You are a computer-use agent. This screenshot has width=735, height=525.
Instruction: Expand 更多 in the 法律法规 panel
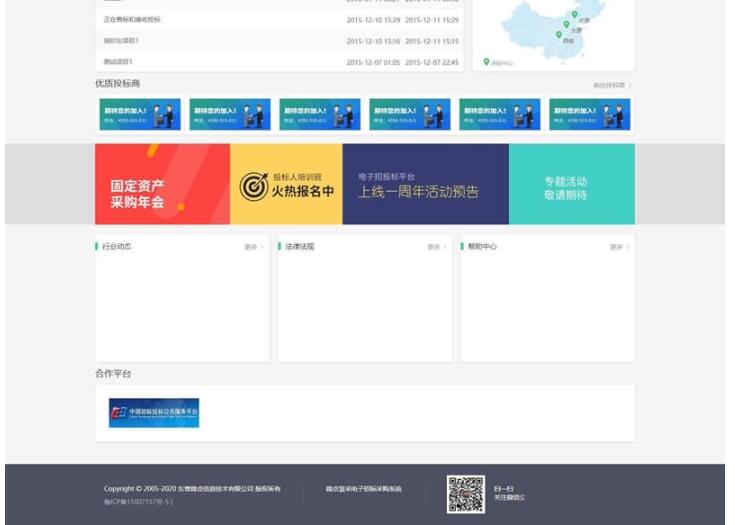coord(436,247)
